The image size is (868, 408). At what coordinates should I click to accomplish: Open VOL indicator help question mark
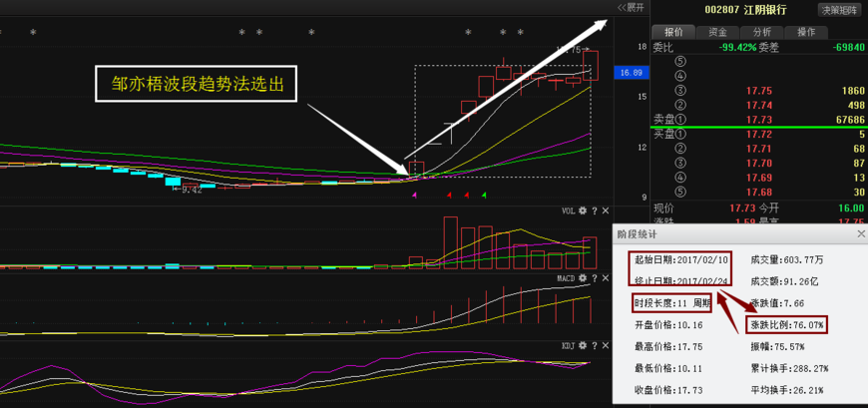click(x=594, y=210)
